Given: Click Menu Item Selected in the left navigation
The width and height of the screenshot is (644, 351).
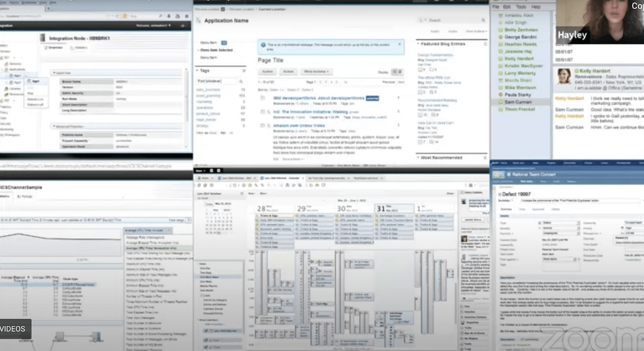Looking at the screenshot, I should coord(216,50).
